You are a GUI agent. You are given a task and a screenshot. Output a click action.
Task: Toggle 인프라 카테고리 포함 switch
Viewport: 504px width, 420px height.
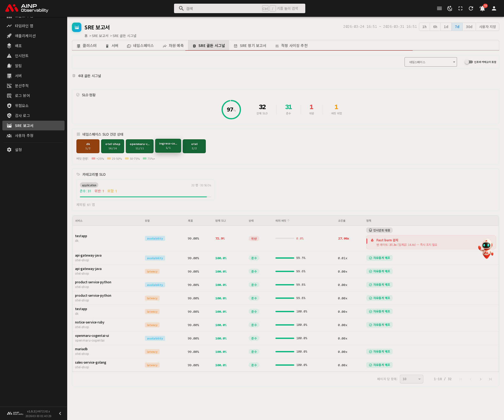(469, 62)
